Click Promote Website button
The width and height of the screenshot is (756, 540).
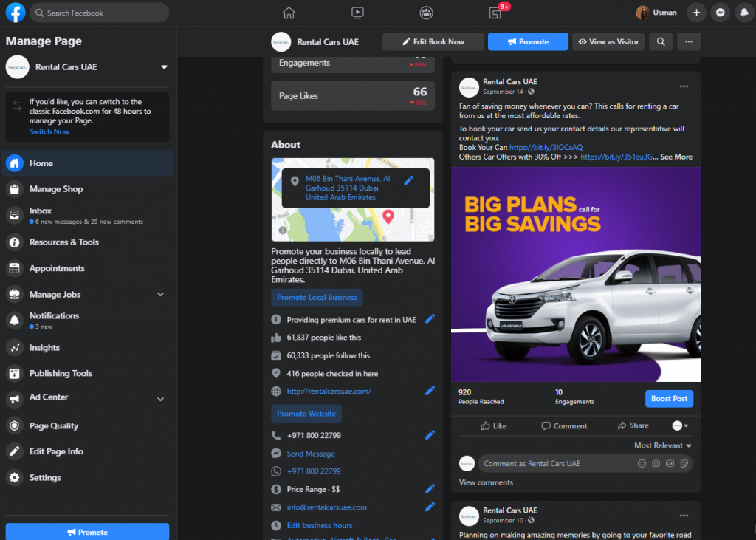[306, 414]
